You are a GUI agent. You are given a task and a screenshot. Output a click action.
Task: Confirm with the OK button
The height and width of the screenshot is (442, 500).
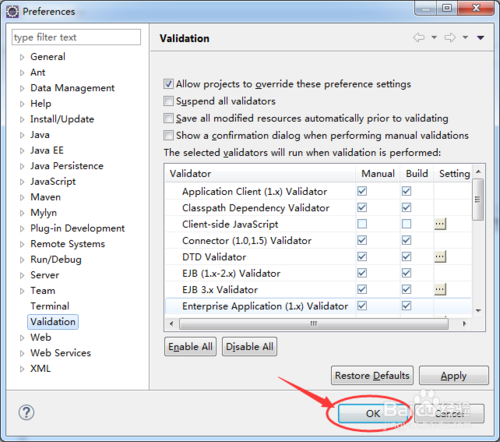[x=373, y=413]
